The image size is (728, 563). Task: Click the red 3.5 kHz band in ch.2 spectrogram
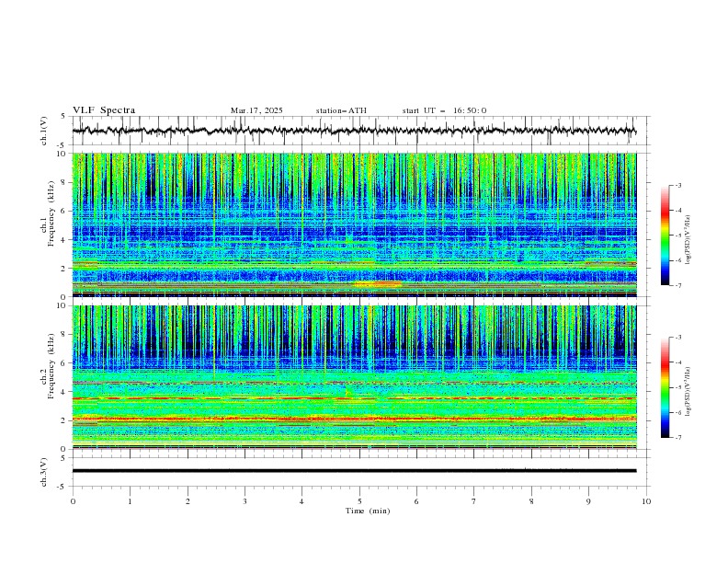click(354, 398)
